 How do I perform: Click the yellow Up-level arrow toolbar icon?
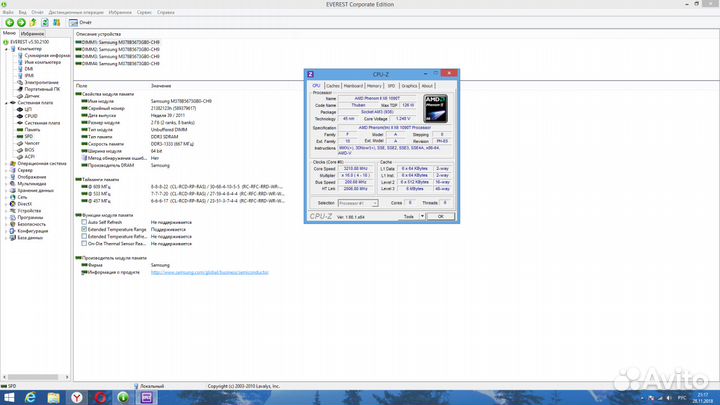[33, 22]
